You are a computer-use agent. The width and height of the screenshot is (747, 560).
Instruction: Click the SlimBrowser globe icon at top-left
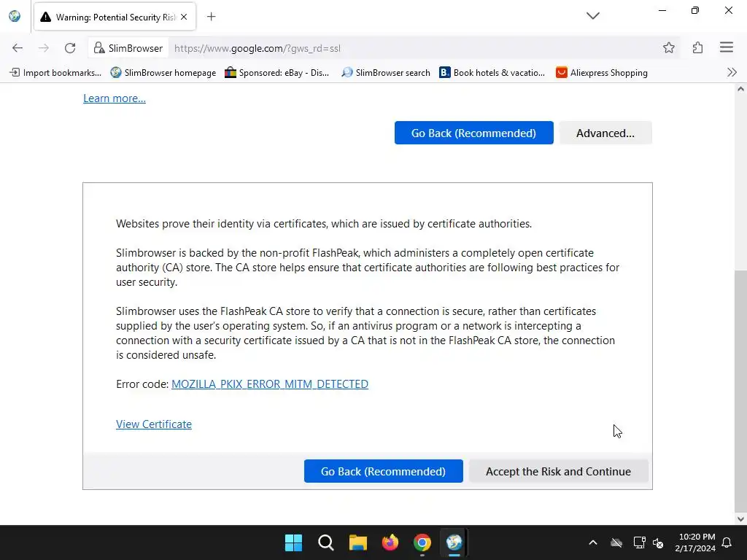point(15,16)
